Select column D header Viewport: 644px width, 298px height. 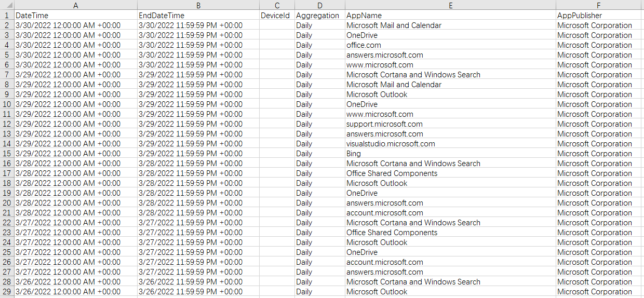[x=319, y=5]
